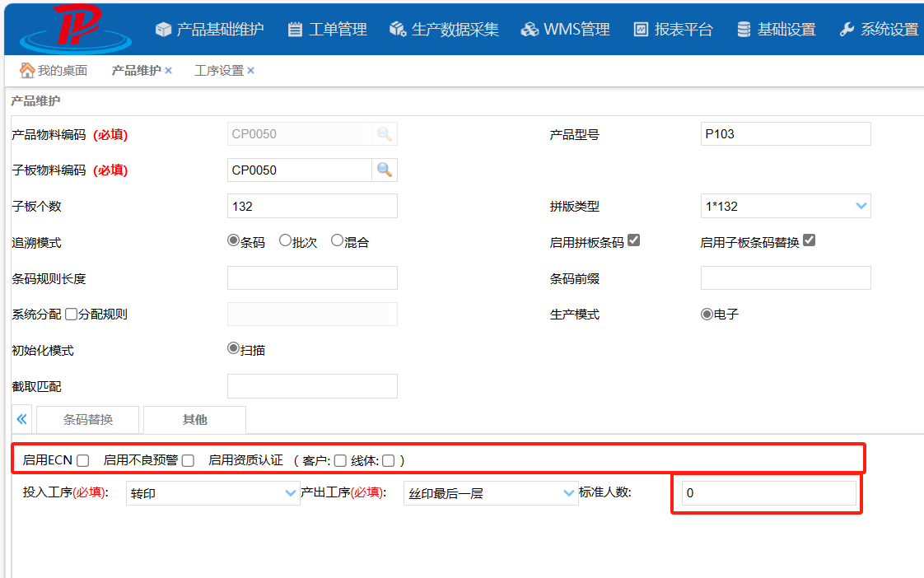Click the search icon beside 子板物料编码
Viewport: 924px width, 578px height.
point(384,170)
